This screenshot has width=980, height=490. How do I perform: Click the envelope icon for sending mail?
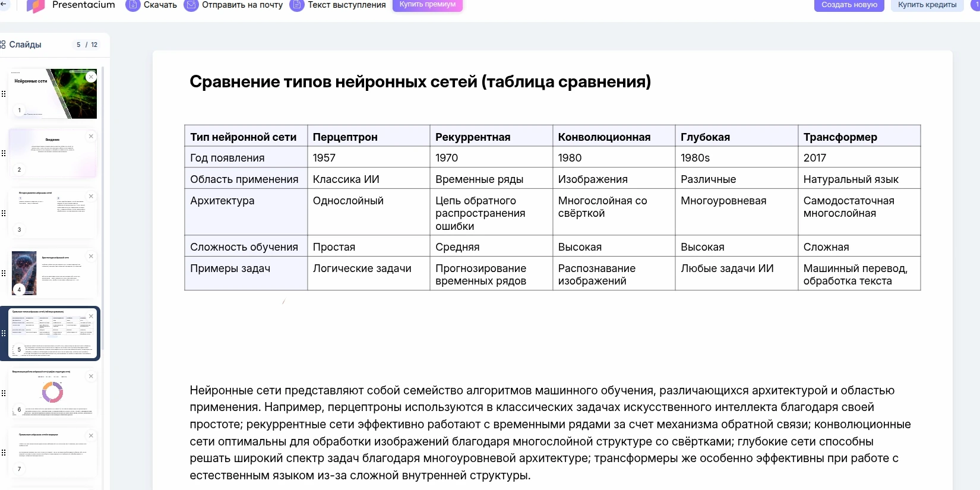(191, 5)
